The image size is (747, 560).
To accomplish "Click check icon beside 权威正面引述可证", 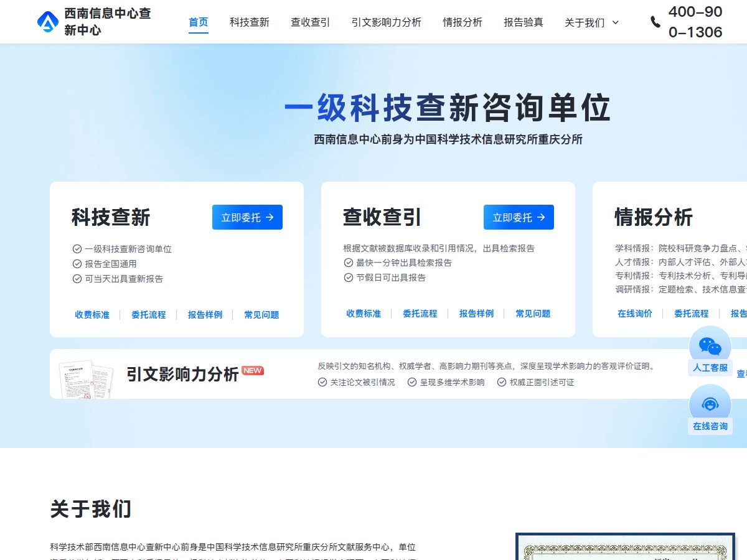I will click(502, 382).
